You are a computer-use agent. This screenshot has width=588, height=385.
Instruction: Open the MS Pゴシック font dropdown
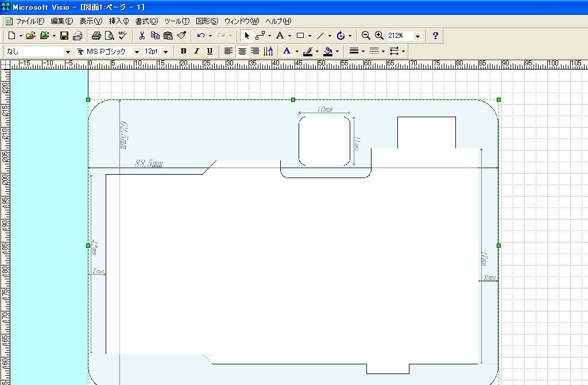137,52
